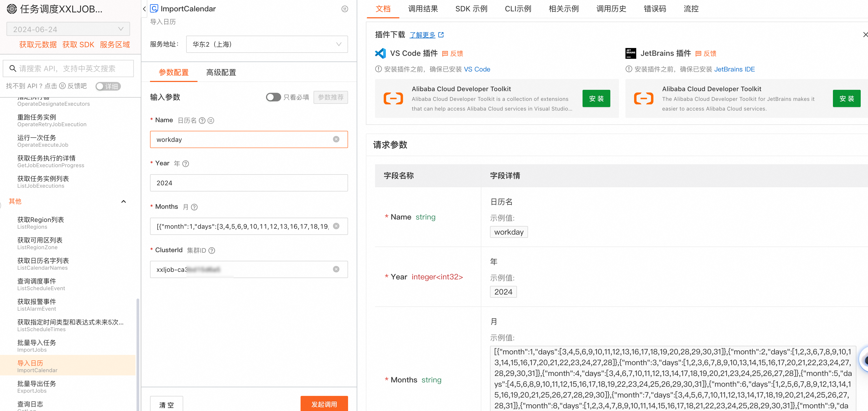The width and height of the screenshot is (868, 411).
Task: Clear the workday Name field with X icon
Action: coord(336,139)
